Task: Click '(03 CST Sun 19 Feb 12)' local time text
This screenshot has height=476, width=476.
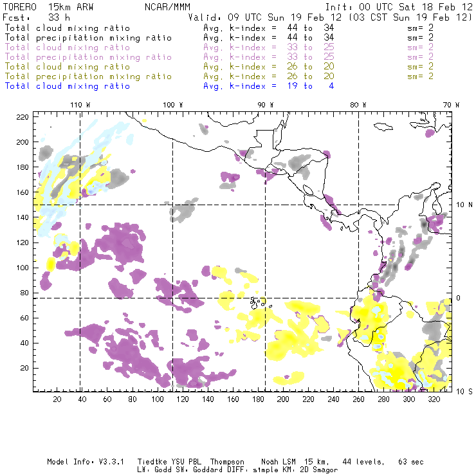Action: click(x=410, y=17)
